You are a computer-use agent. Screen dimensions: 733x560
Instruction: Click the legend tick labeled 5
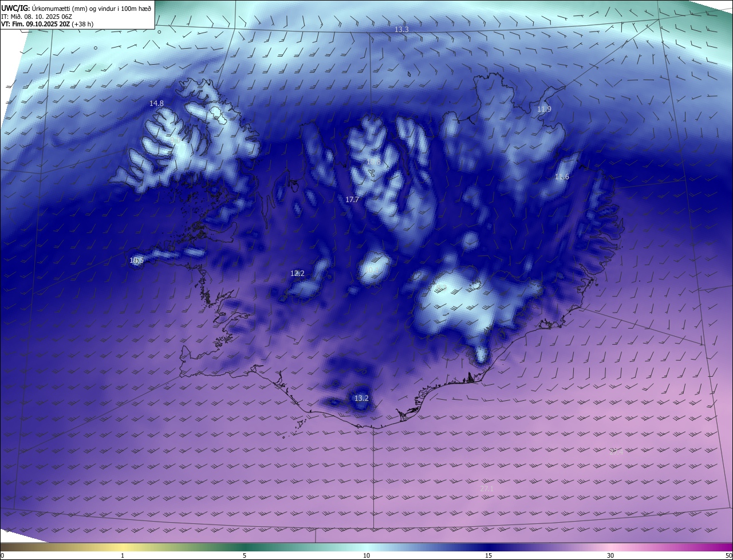pos(245,555)
